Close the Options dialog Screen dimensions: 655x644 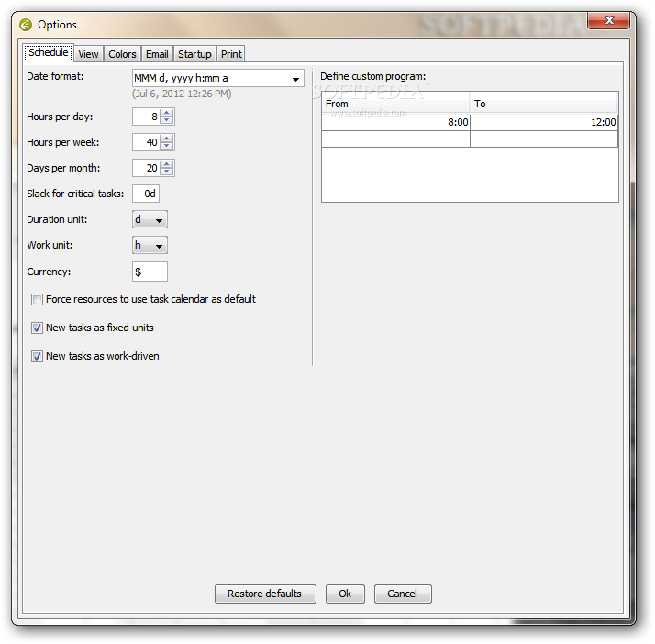click(x=608, y=20)
